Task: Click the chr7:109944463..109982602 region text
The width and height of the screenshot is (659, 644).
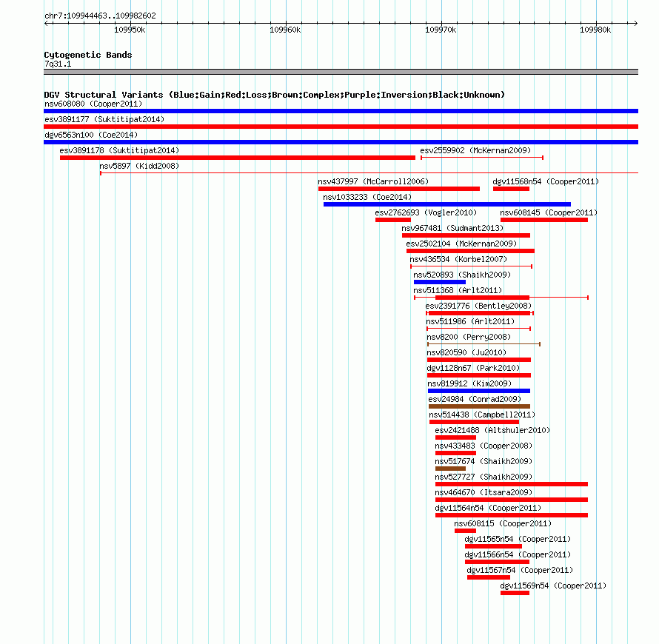Action: coord(100,16)
